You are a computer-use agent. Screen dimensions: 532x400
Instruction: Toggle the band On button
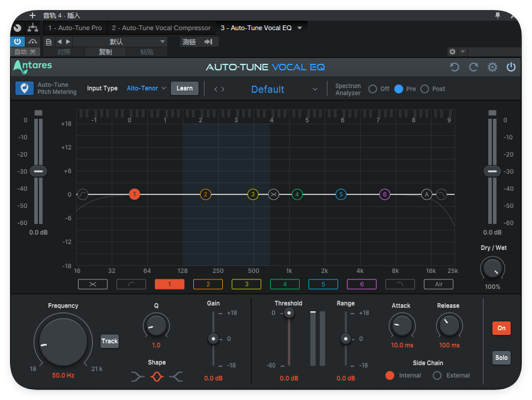tap(501, 328)
